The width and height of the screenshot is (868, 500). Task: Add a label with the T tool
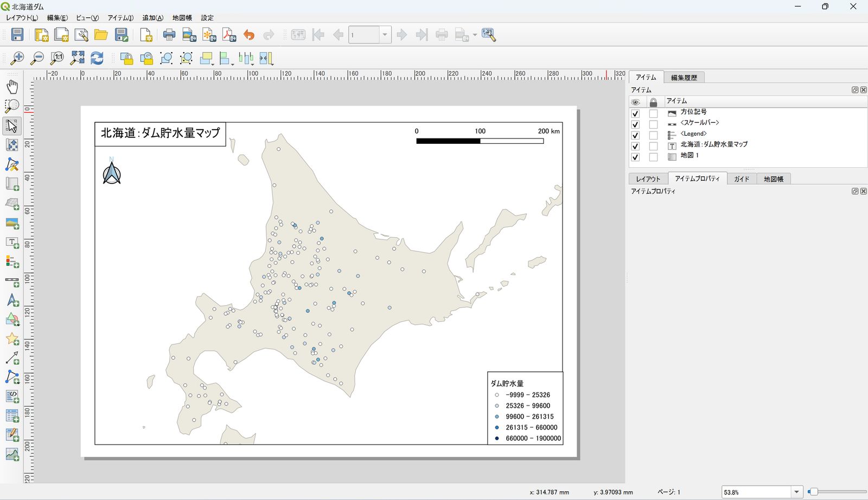click(12, 243)
